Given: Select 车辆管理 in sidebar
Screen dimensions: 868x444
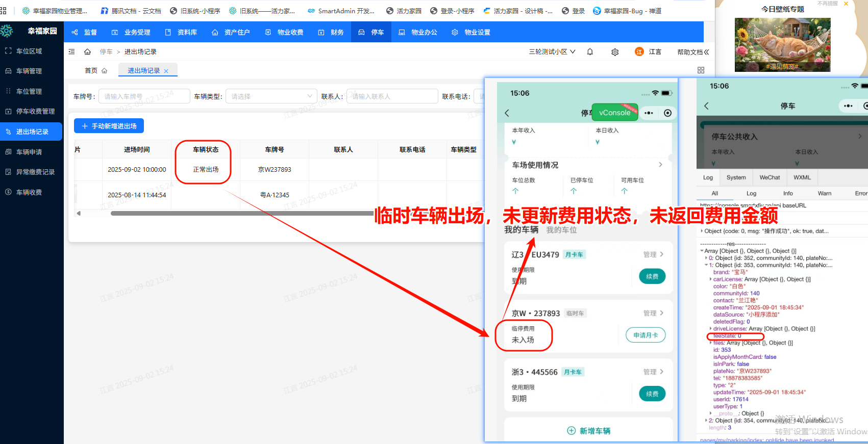Looking at the screenshot, I should [x=29, y=71].
